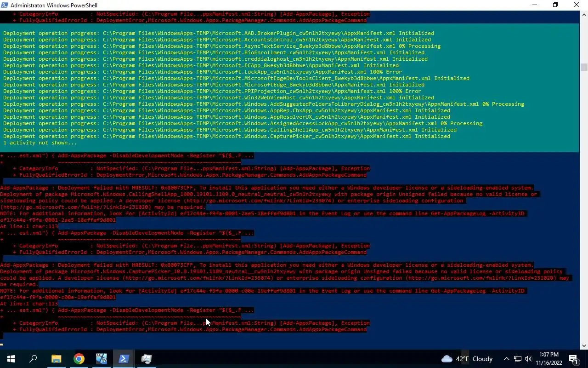Open the notification center icon
Viewport: 588px width, 368px height.
coord(573,359)
